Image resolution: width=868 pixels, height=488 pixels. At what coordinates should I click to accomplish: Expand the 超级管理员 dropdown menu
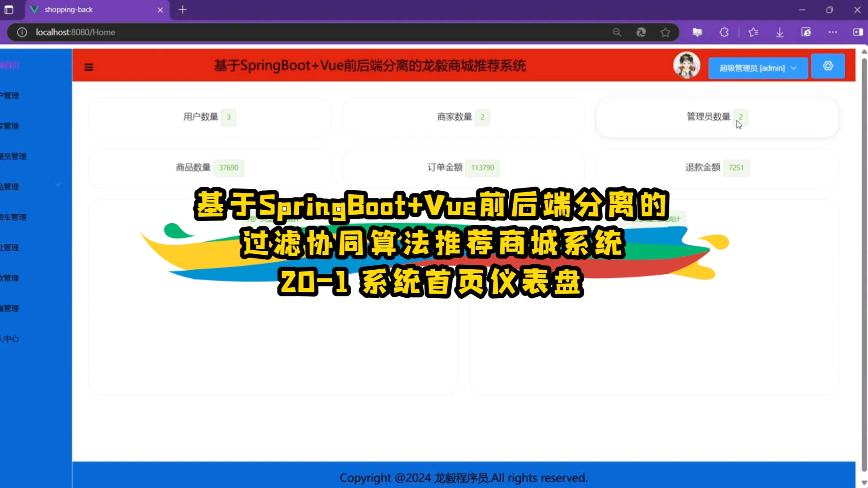(x=757, y=67)
